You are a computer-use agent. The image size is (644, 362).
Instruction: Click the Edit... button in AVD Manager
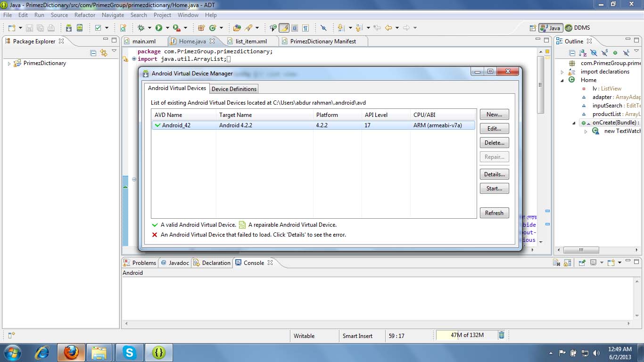494,129
